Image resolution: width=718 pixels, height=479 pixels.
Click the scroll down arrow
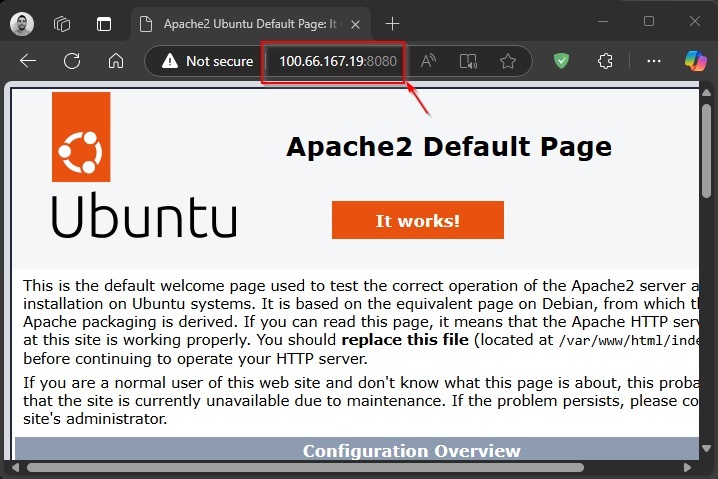click(707, 448)
